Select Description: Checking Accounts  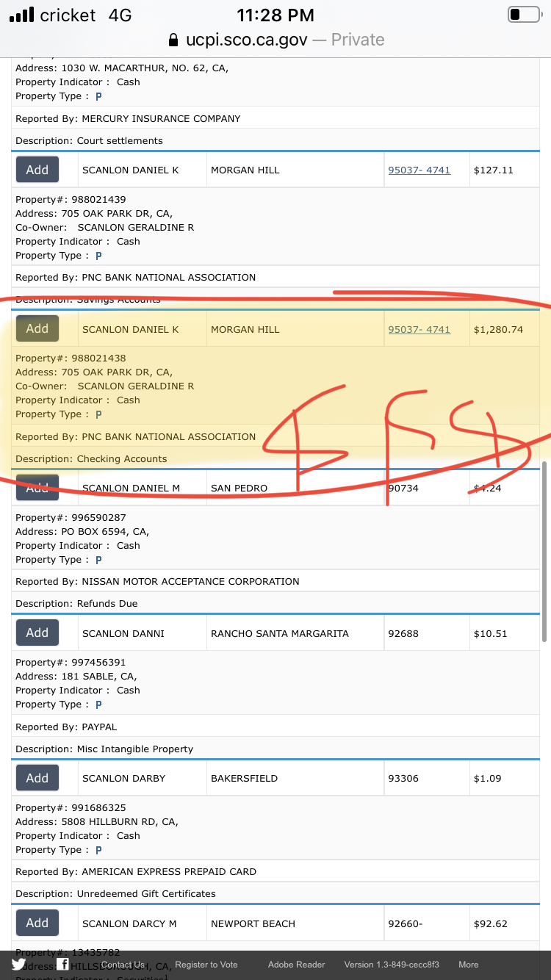click(91, 458)
